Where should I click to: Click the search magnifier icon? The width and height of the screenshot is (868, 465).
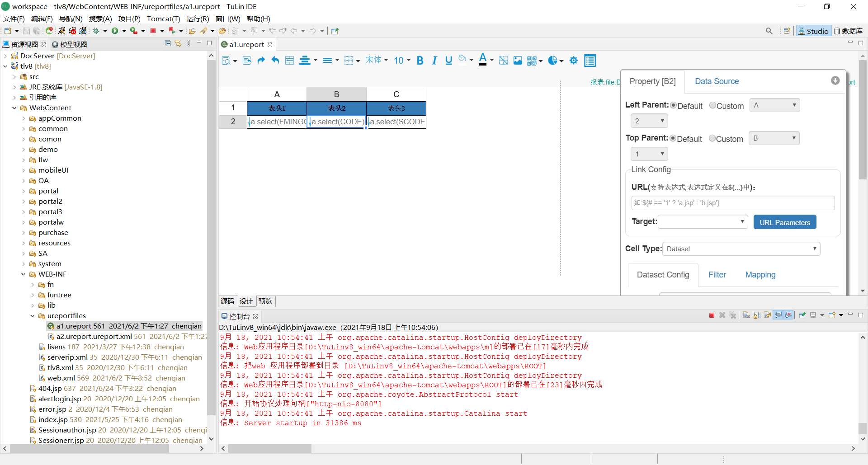(769, 31)
